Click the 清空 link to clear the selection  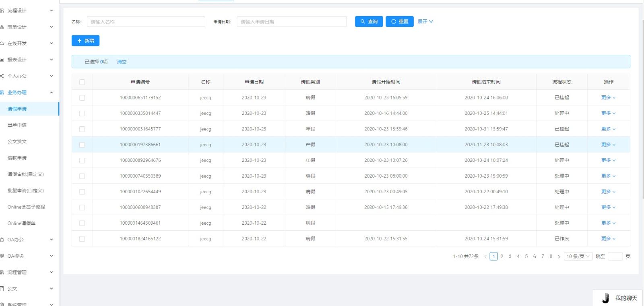pyautogui.click(x=122, y=62)
